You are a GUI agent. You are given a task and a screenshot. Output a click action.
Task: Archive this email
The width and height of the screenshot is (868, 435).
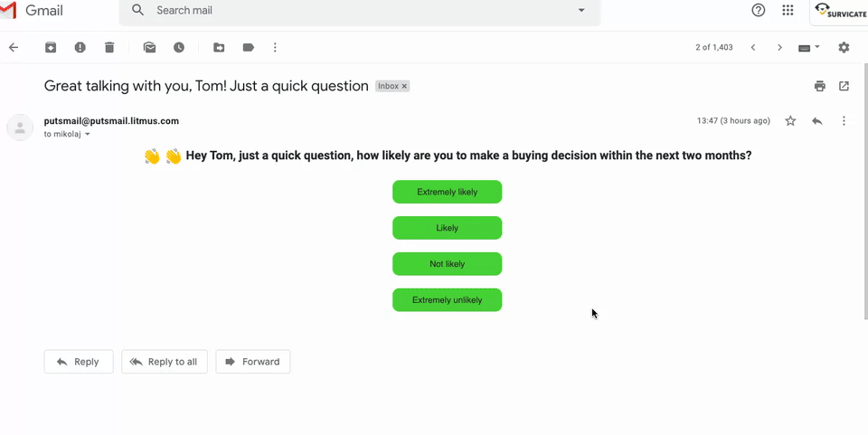pos(51,47)
